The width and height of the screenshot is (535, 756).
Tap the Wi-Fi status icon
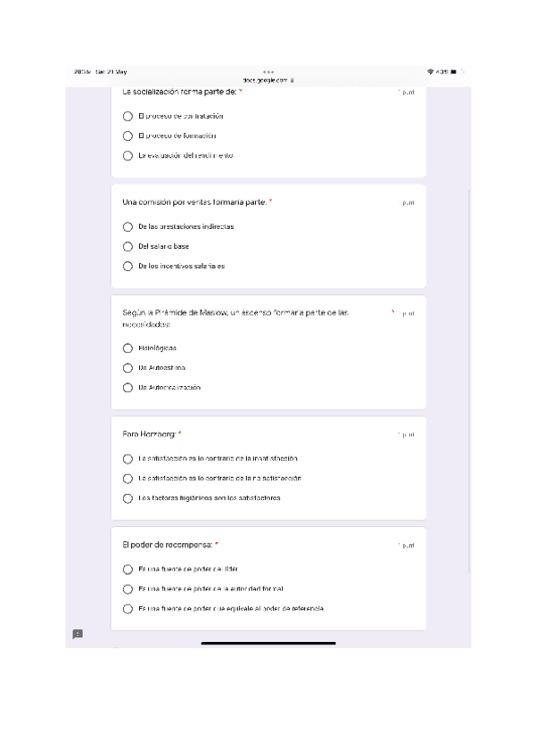pos(432,72)
